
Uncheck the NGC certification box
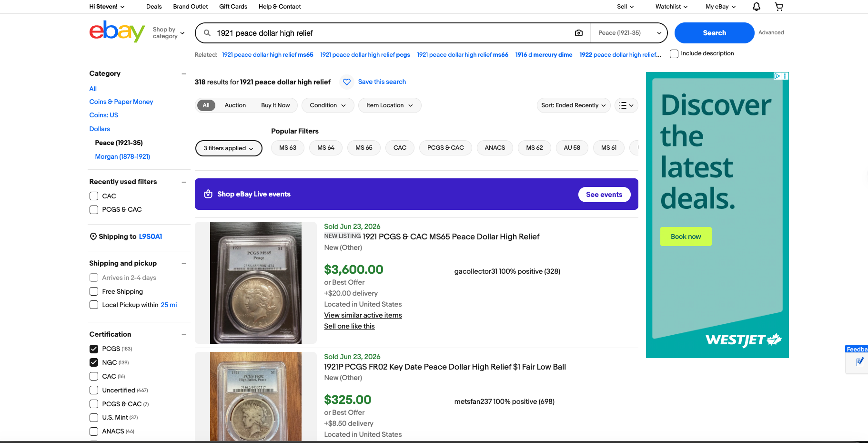pyautogui.click(x=94, y=362)
